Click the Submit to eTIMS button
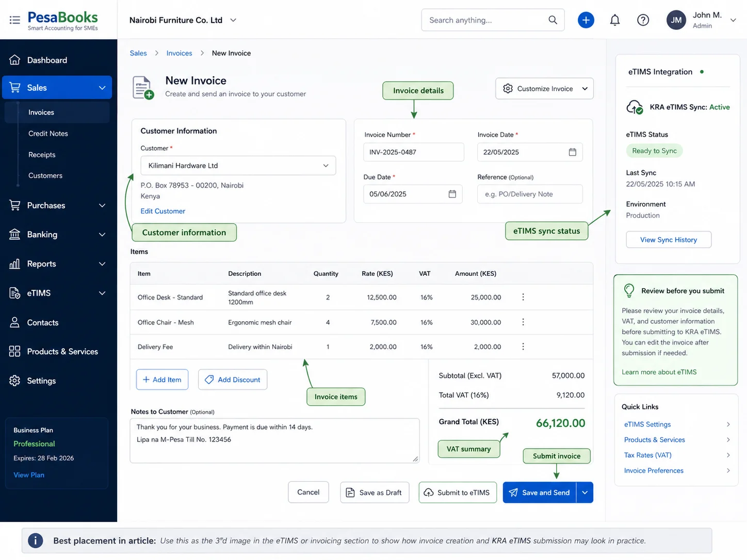Screen dimensions: 747x560 click(x=458, y=492)
